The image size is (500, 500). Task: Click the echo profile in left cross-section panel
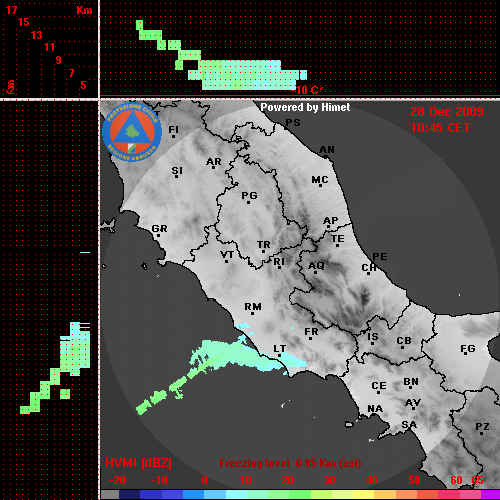pos(55,368)
